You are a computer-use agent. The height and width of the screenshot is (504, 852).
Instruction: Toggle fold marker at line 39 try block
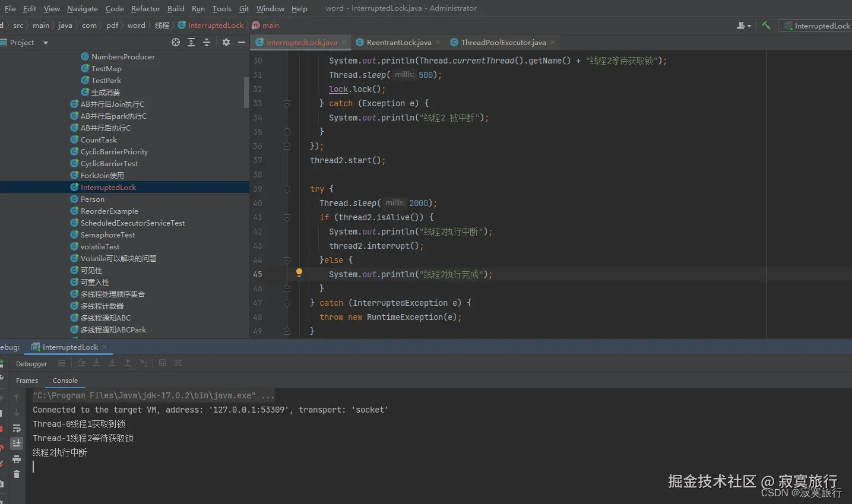click(x=287, y=189)
